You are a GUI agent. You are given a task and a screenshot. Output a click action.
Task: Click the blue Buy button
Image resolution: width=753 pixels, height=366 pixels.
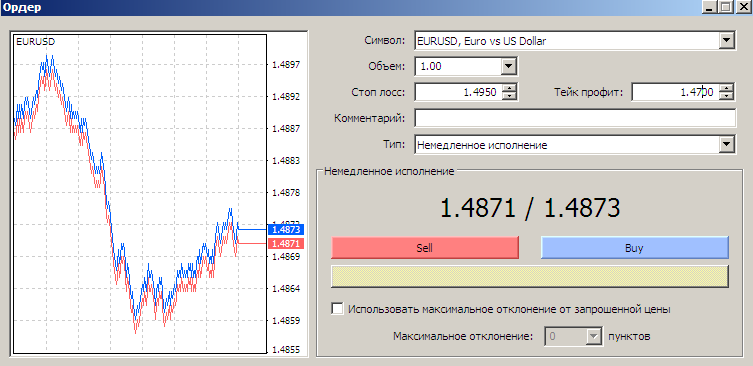pos(634,248)
